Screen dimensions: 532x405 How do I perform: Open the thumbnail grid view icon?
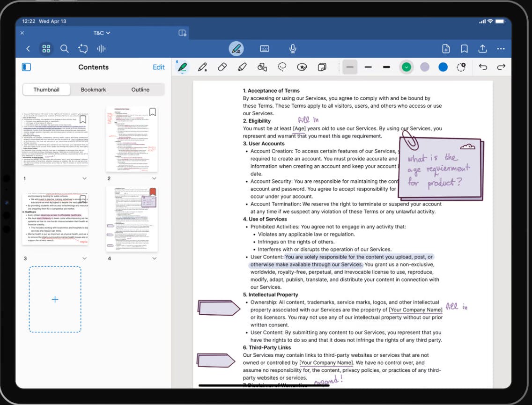click(x=46, y=49)
